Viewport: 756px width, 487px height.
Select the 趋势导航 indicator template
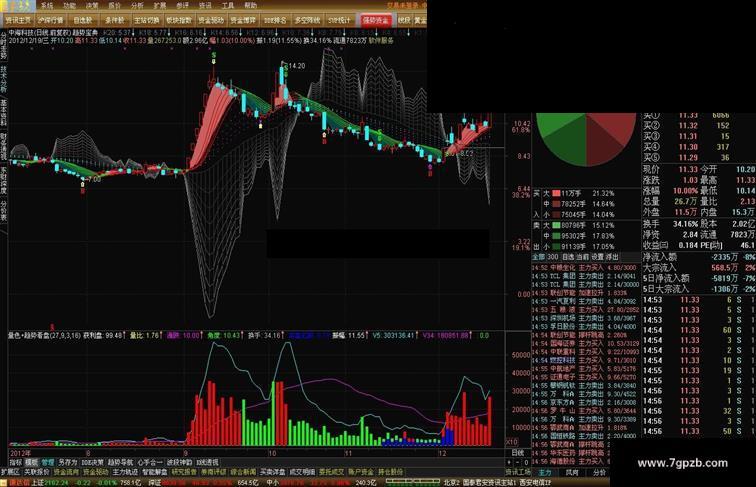120,462
